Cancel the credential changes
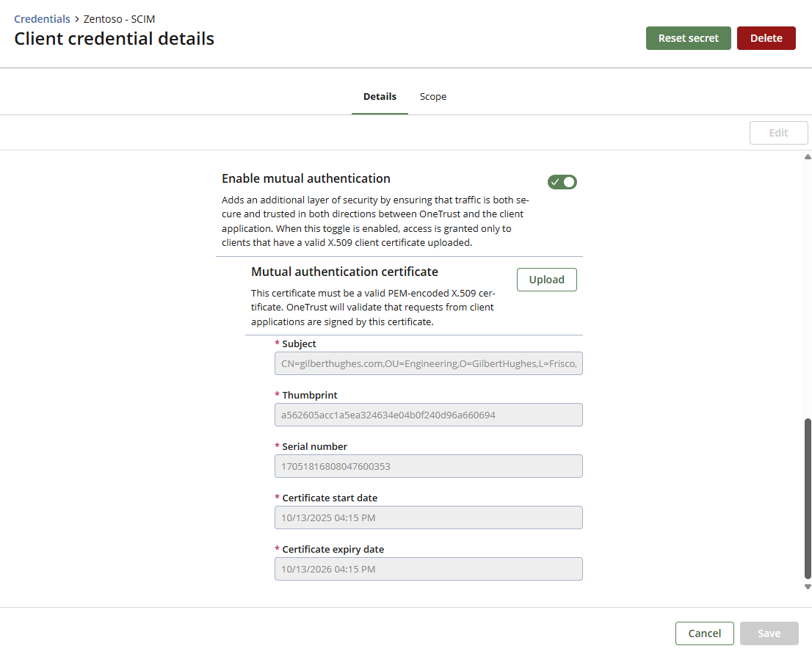812x654 pixels. (704, 633)
